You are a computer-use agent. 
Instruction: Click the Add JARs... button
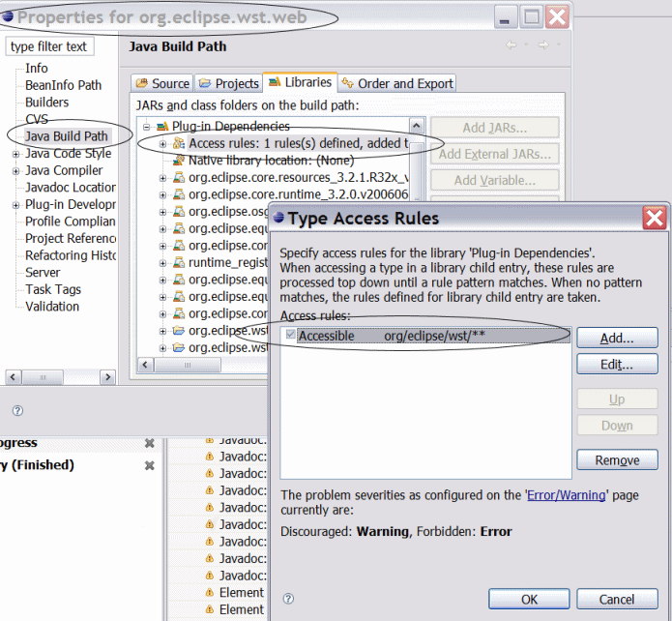(x=495, y=128)
